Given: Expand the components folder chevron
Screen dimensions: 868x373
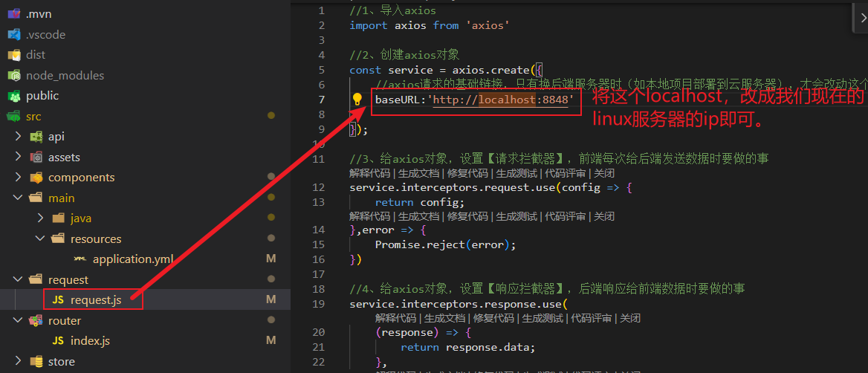Looking at the screenshot, I should point(19,178).
